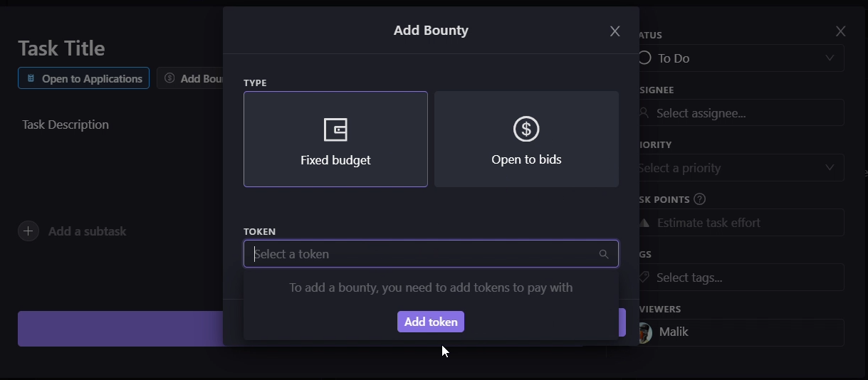Select the Fixed budget bounty type
The height and width of the screenshot is (380, 868).
click(335, 139)
